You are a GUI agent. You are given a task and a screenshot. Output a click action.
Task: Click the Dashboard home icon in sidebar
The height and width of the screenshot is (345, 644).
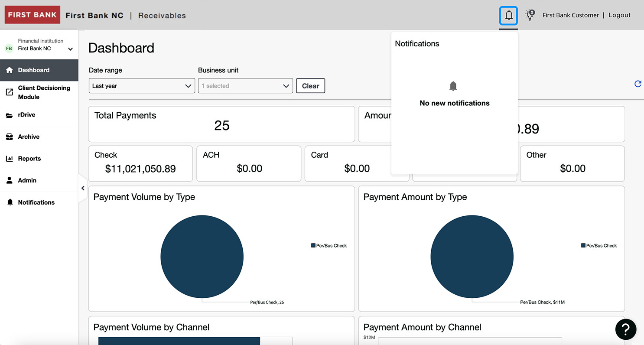[10, 70]
